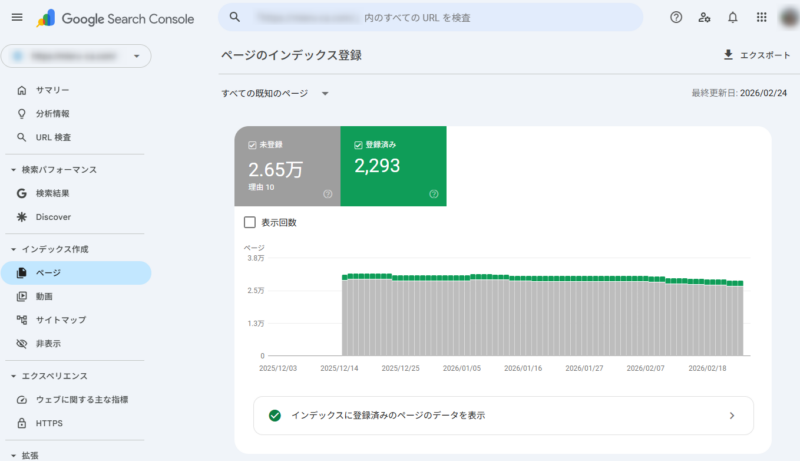The image size is (800, 461).
Task: Open インデックスに登録済みのページのデータを表示 link
Action: 502,415
